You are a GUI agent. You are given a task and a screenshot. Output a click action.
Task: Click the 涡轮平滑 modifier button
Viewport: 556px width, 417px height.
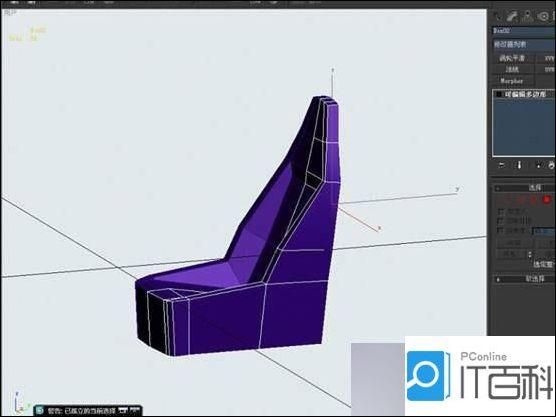pos(512,58)
